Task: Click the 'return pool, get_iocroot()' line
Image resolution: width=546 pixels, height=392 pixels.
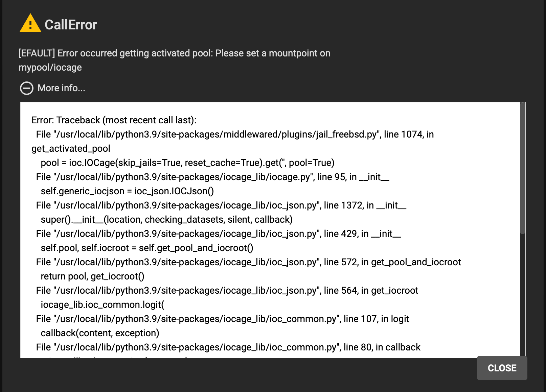Action: pyautogui.click(x=92, y=276)
